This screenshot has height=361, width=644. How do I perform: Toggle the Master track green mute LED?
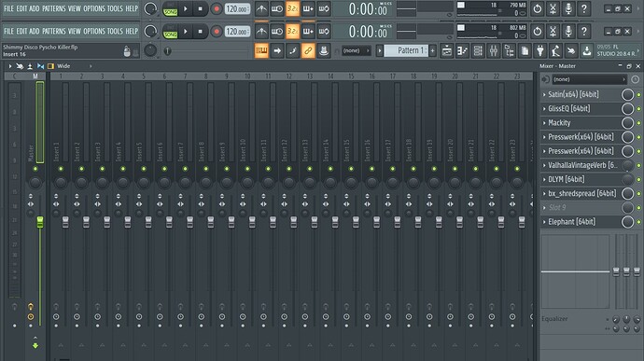(x=35, y=169)
